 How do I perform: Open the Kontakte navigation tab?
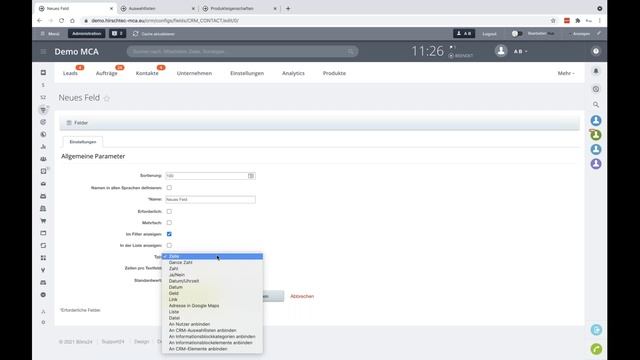pyautogui.click(x=147, y=73)
